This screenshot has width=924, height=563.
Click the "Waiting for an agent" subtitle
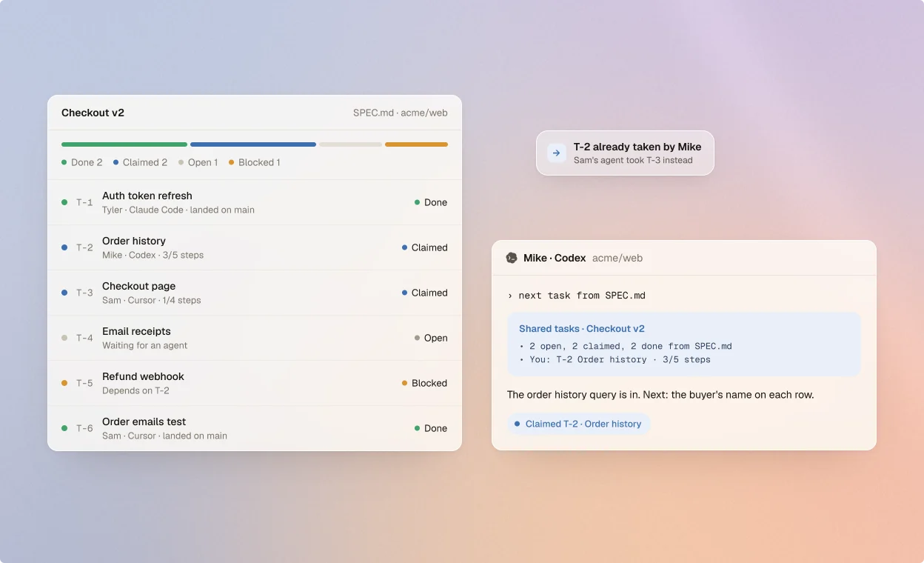coord(145,345)
